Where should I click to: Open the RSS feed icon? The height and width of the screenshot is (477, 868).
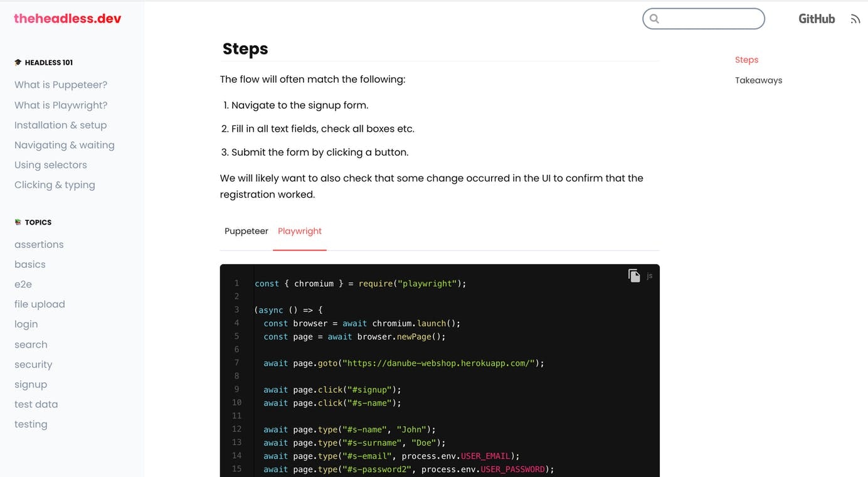[x=855, y=19]
